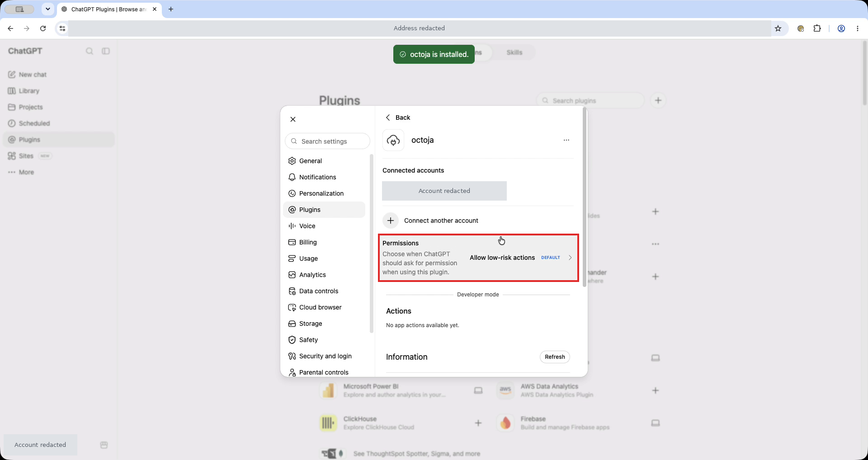Open Scheduled in ChatGPT sidebar
This screenshot has width=868, height=460.
[59, 123]
